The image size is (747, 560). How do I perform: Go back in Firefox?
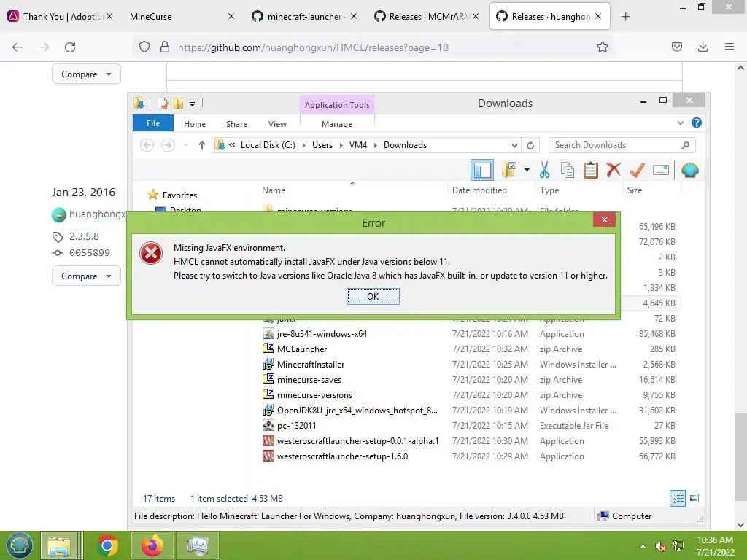pyautogui.click(x=18, y=47)
